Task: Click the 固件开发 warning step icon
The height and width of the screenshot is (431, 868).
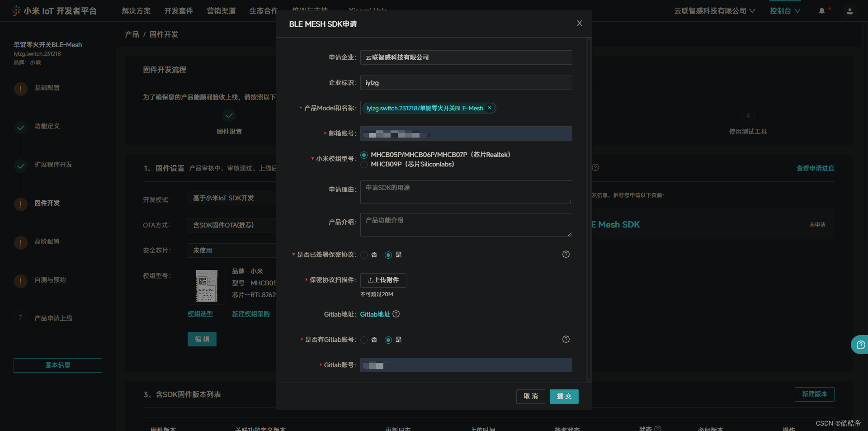Action: [x=21, y=204]
